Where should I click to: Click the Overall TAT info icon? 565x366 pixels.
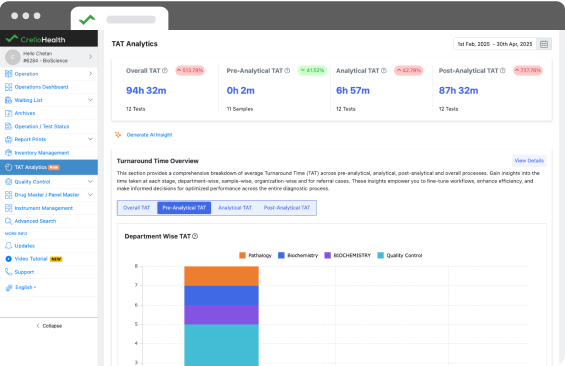pos(165,71)
